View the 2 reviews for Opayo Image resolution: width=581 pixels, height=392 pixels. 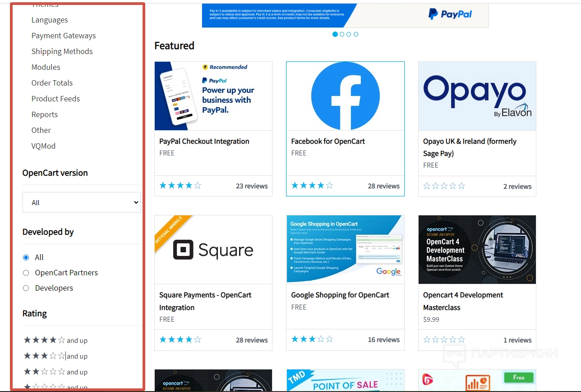[517, 187]
